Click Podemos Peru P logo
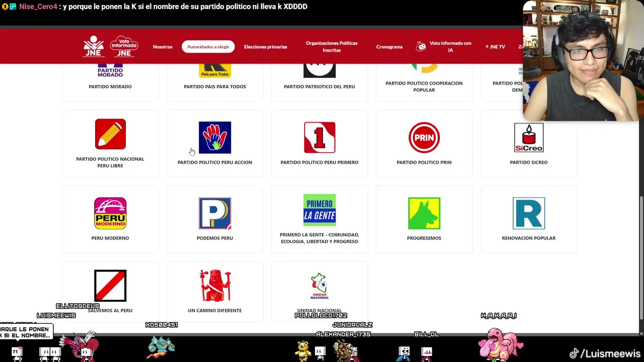 (215, 213)
